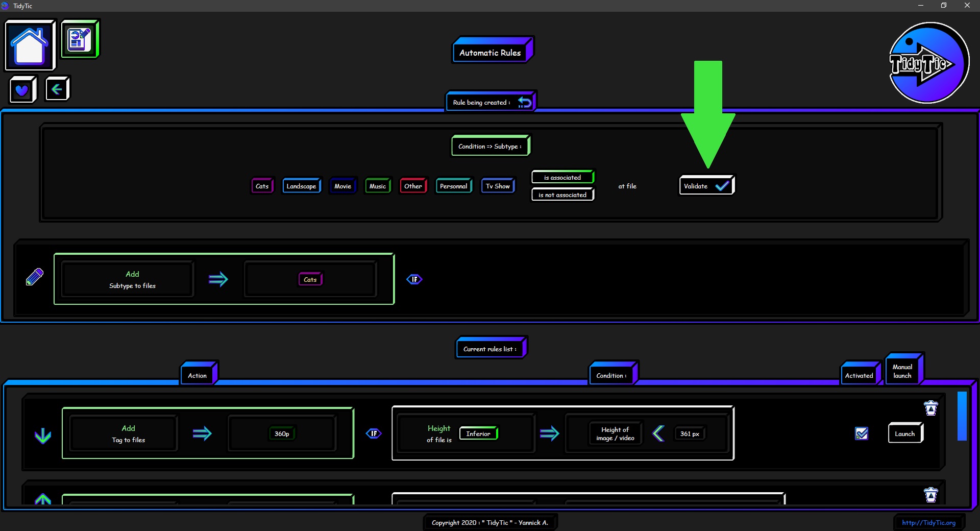Move the 360p rule down with the down arrow
The height and width of the screenshot is (531, 980).
click(x=43, y=436)
